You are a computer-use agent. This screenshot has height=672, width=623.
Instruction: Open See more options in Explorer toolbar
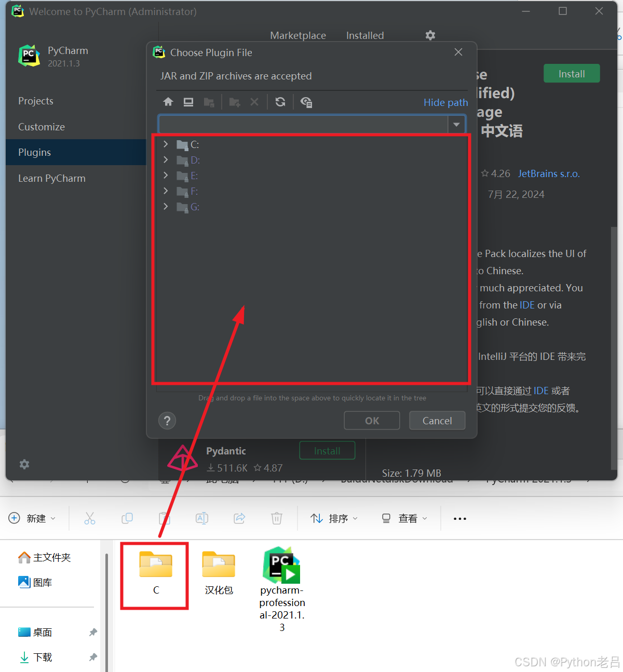pos(460,518)
